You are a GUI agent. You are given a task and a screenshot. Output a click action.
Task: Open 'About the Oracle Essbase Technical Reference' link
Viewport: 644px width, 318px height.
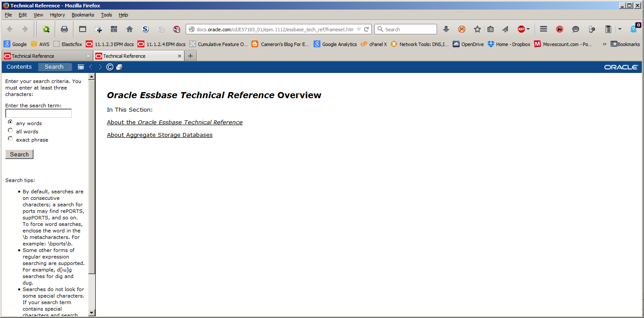click(175, 122)
